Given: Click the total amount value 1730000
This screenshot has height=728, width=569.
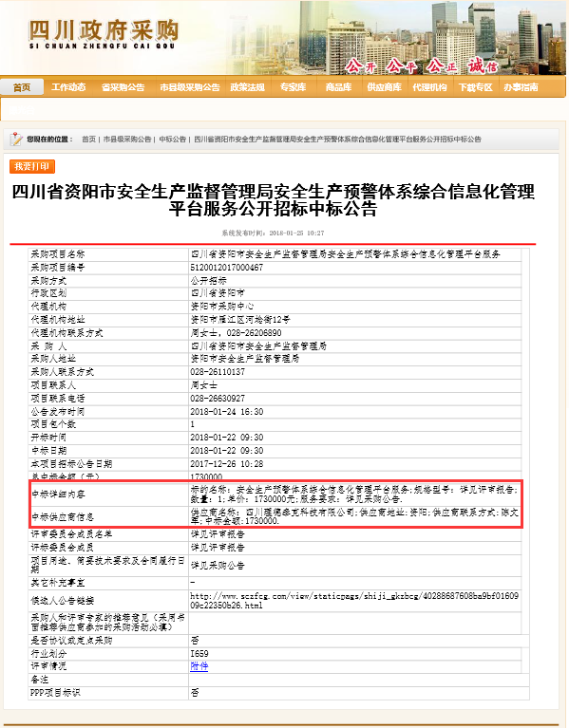Looking at the screenshot, I should (x=206, y=476).
